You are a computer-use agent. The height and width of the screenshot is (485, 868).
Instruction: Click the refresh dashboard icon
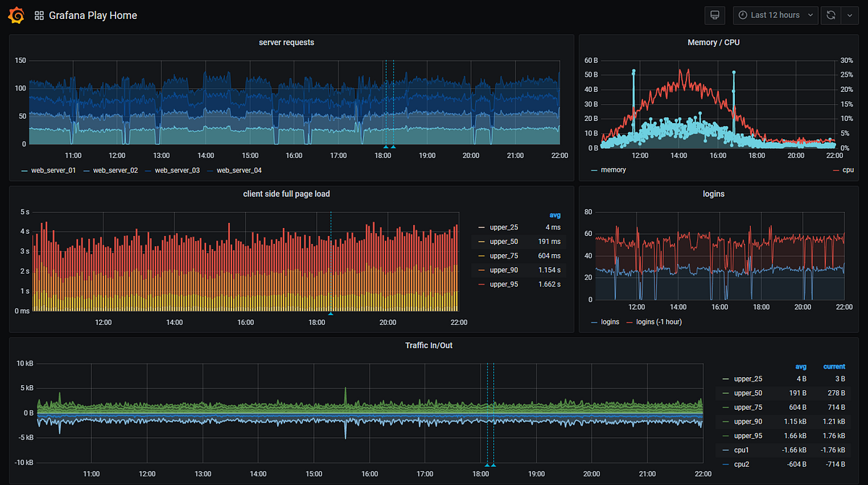click(x=830, y=14)
